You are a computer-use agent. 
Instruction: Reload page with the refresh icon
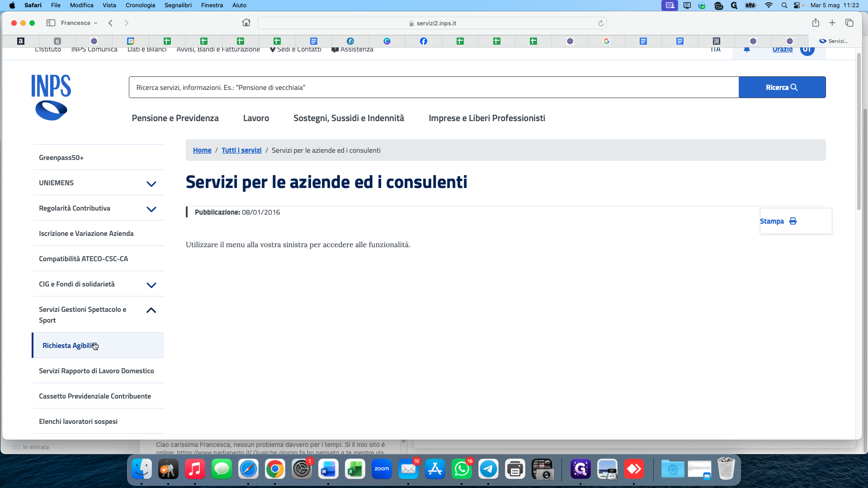point(601,23)
